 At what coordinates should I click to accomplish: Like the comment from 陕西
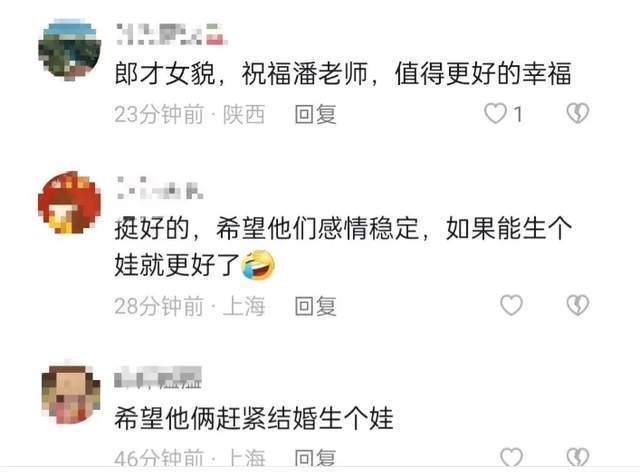(x=495, y=113)
